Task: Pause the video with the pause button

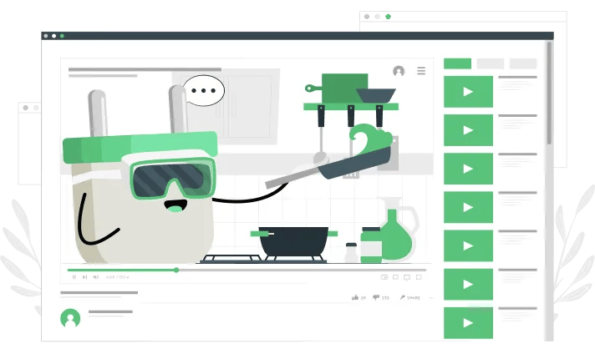Action: tap(74, 277)
